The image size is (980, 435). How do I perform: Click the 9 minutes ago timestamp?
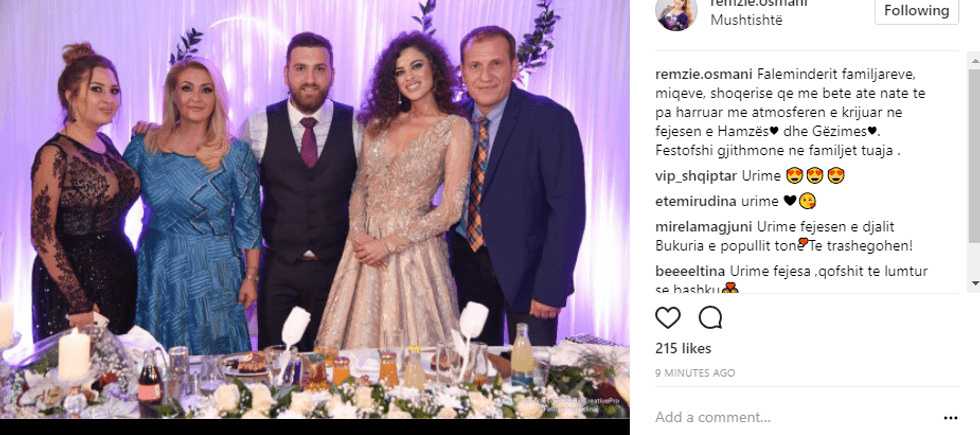[x=695, y=373]
